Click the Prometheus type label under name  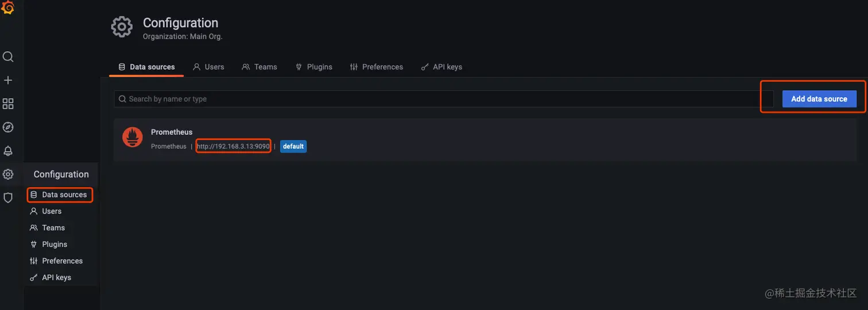(x=169, y=146)
